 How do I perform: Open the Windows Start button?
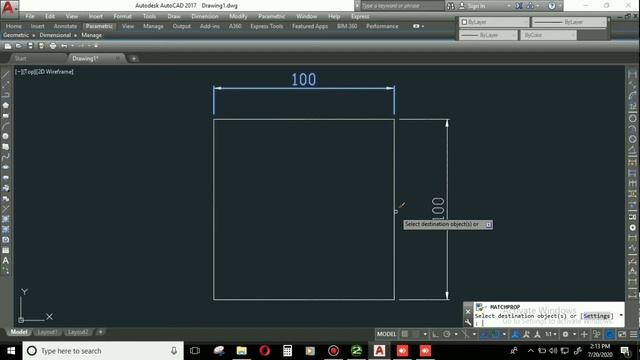click(x=11, y=351)
